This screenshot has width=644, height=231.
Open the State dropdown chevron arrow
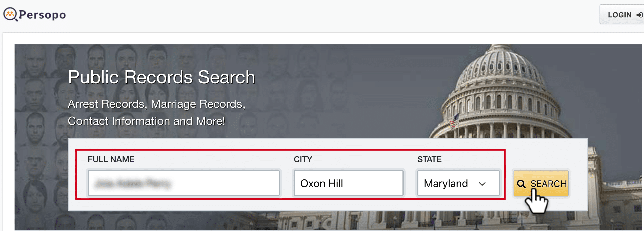pyautogui.click(x=482, y=184)
